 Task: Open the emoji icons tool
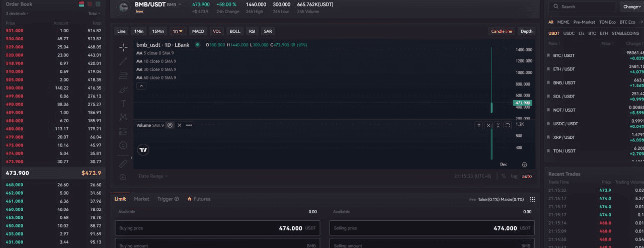coord(123,145)
